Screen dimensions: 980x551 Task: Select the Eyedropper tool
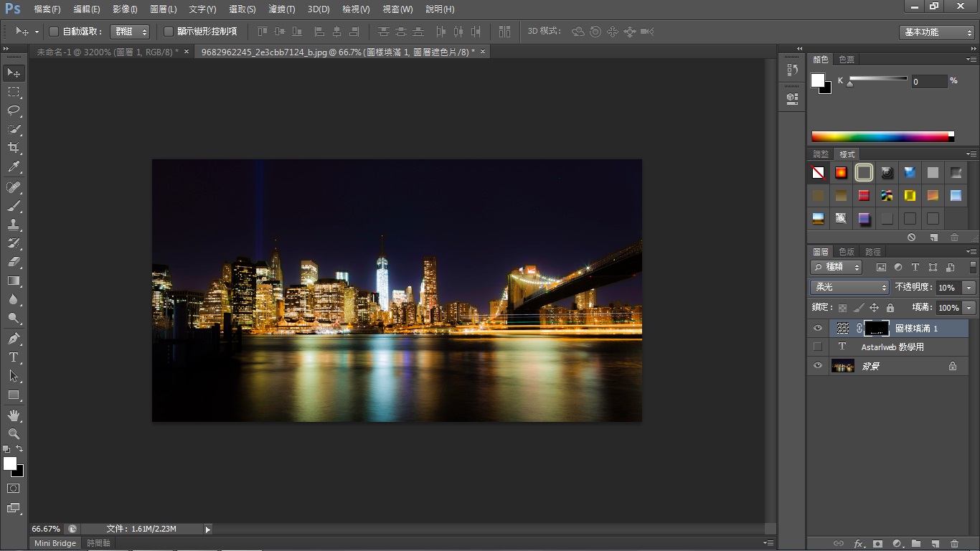[x=14, y=166]
